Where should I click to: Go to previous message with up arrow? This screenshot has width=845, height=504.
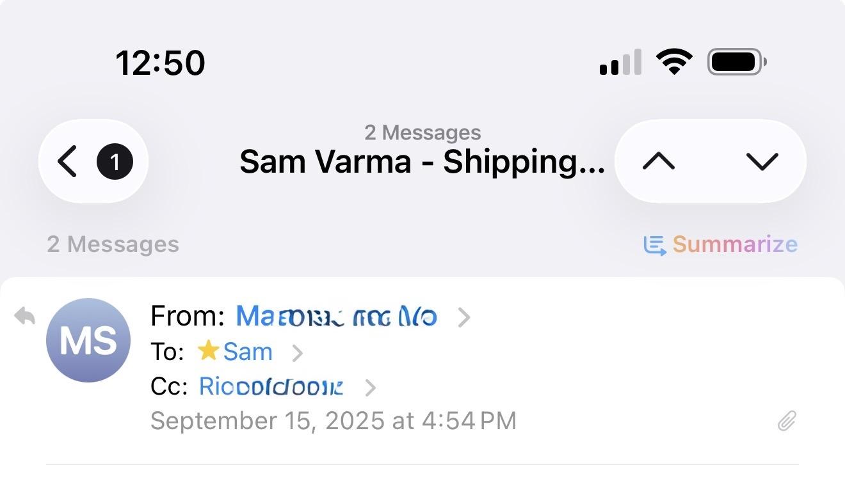(659, 161)
